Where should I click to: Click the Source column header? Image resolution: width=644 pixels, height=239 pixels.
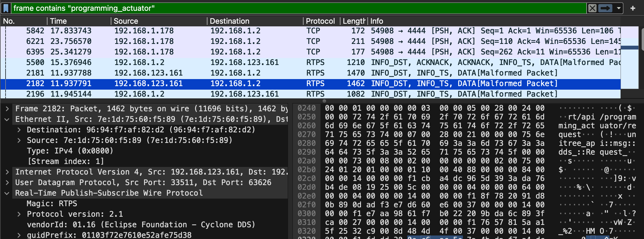126,21
